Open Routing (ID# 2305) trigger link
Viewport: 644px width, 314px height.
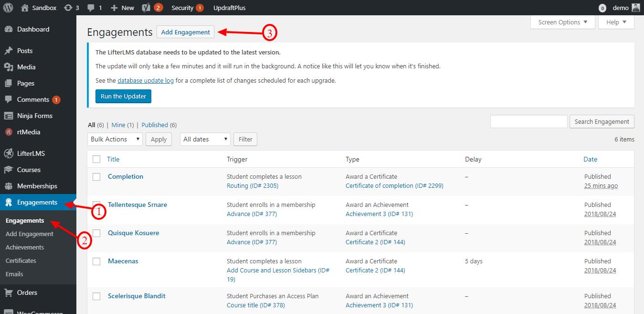click(x=253, y=185)
